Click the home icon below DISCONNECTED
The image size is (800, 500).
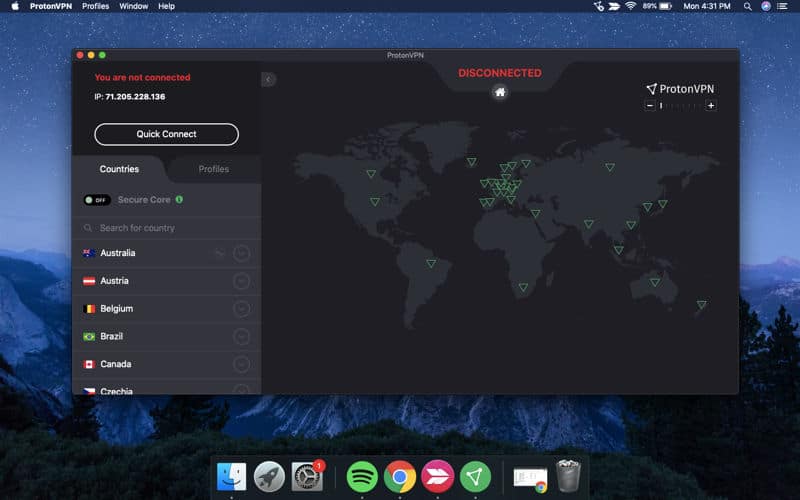[x=500, y=92]
